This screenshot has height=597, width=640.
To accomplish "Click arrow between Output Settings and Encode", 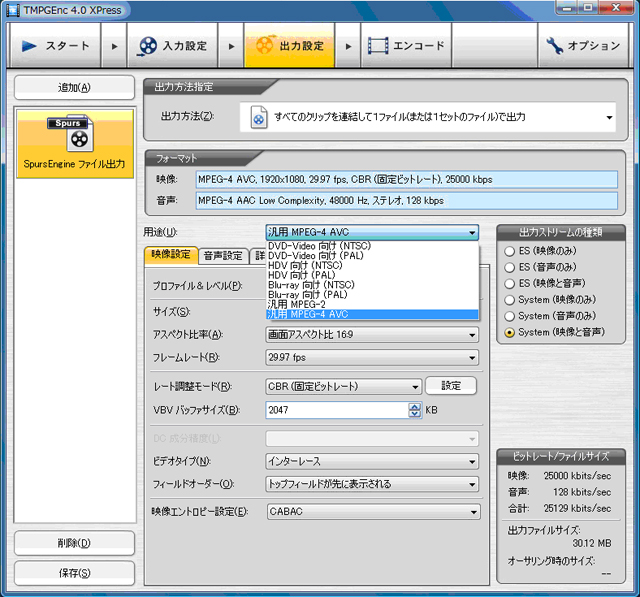I will (348, 46).
